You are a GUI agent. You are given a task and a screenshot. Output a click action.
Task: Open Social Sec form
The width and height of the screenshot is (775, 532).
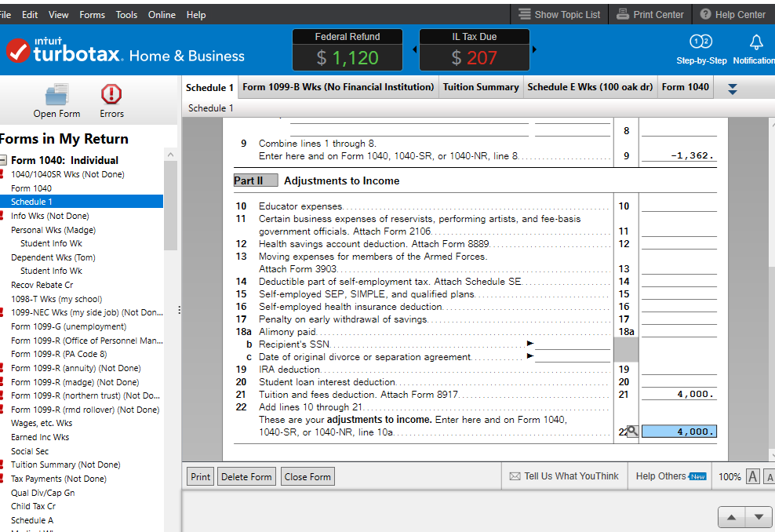(30, 451)
